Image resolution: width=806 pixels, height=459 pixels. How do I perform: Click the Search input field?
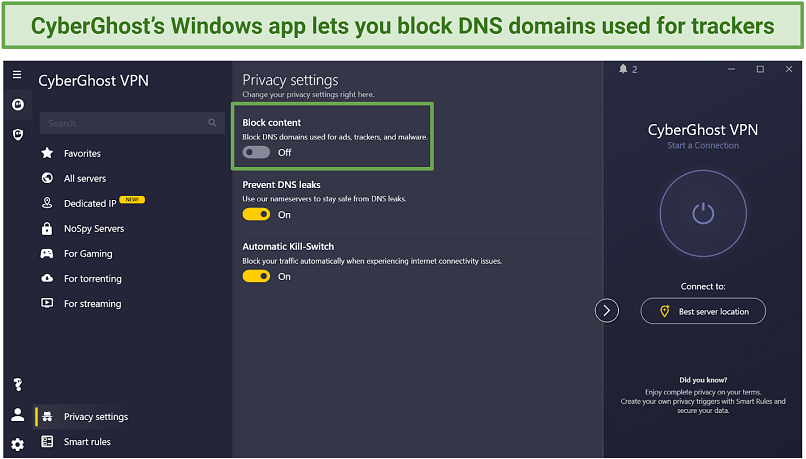click(132, 123)
